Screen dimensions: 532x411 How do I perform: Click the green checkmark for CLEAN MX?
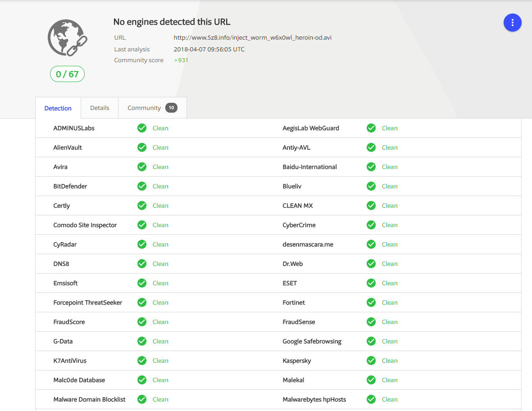tap(371, 205)
